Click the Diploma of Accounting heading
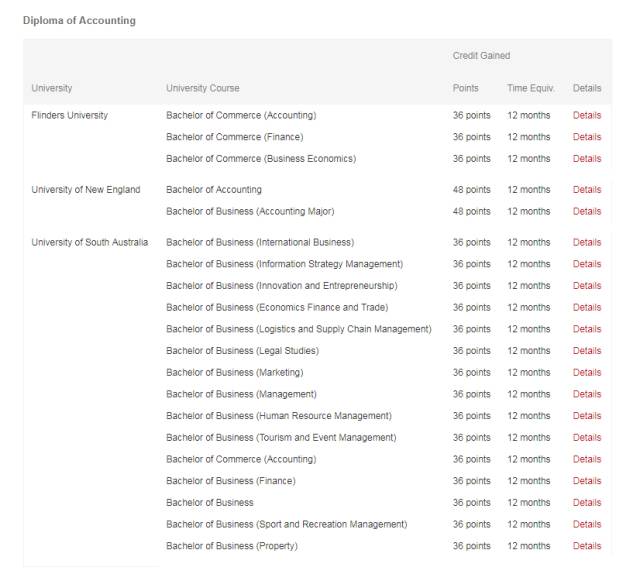640x574 pixels. click(x=79, y=20)
